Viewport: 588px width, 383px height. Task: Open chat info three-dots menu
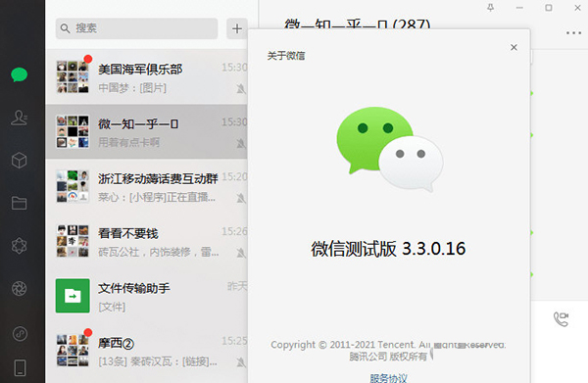coord(573,33)
